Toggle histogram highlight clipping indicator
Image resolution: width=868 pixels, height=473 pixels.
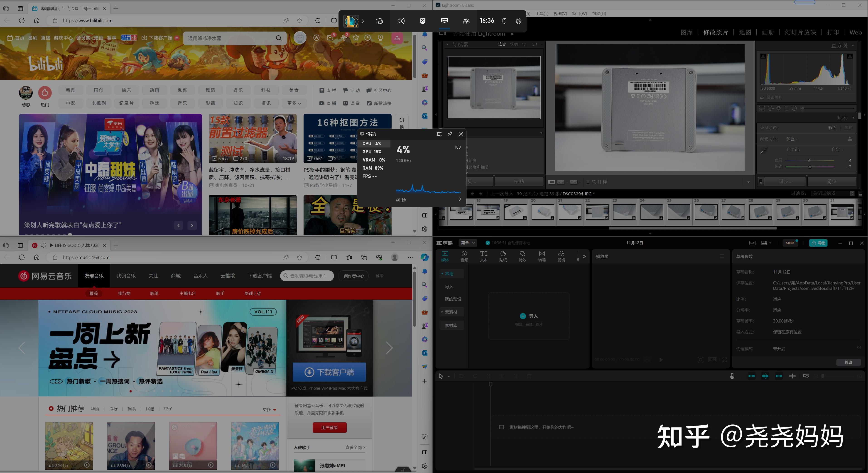point(850,56)
